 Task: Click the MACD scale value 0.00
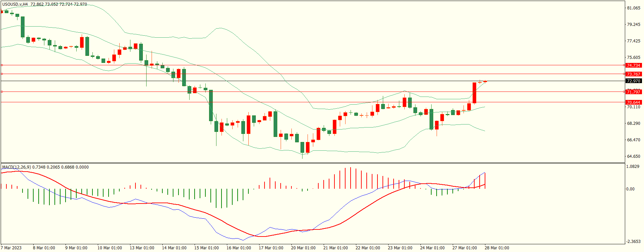coord(630,189)
